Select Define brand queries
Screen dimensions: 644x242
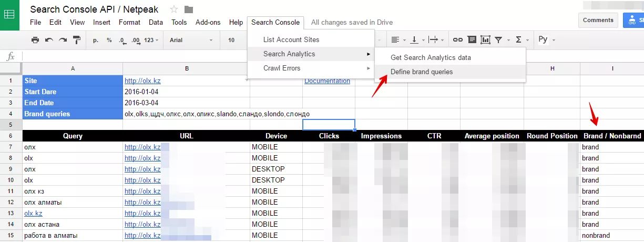(450, 72)
